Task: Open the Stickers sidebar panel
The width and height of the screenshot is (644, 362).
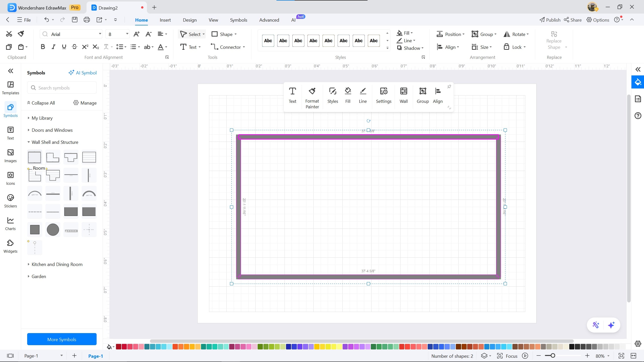Action: [x=10, y=201]
